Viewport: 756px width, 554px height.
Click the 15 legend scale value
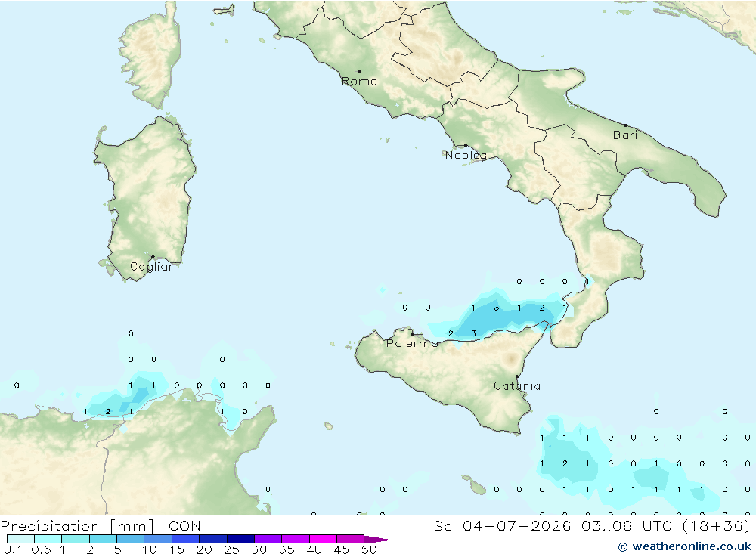tap(177, 549)
